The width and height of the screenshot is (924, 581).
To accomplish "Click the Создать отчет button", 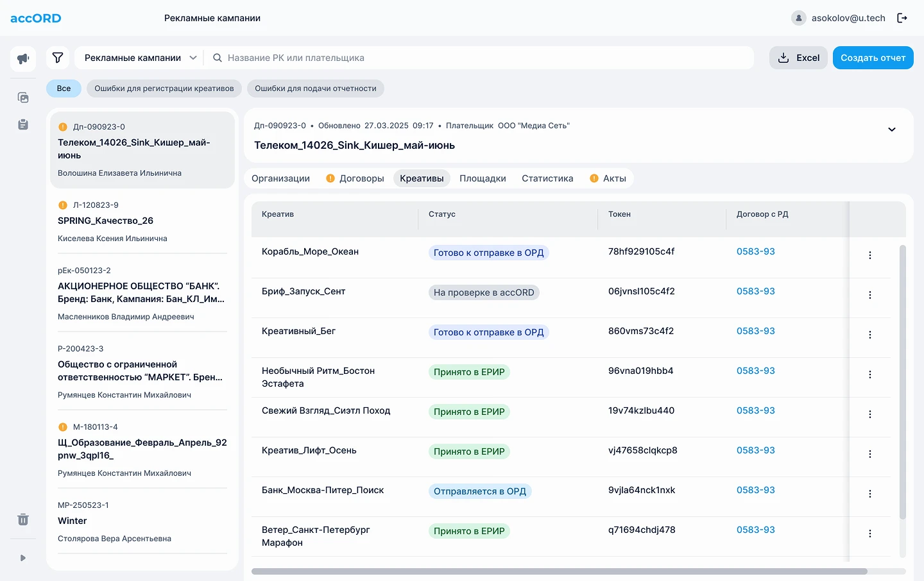I will [873, 58].
